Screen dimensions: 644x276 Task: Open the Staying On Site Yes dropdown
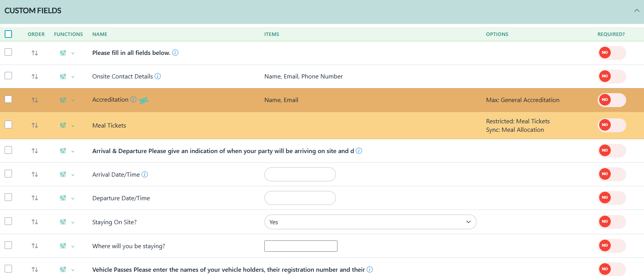click(370, 222)
